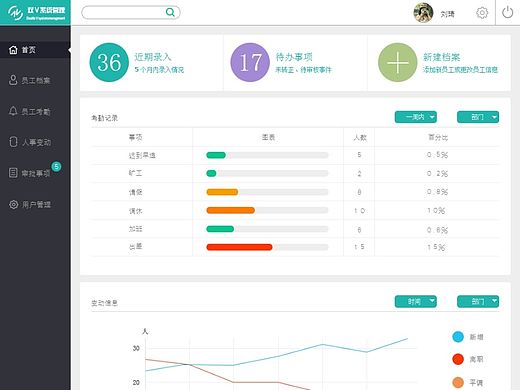The image size is (520, 390).
Task: Open the 部门 dropdown in 变动信息 panel
Action: click(478, 302)
